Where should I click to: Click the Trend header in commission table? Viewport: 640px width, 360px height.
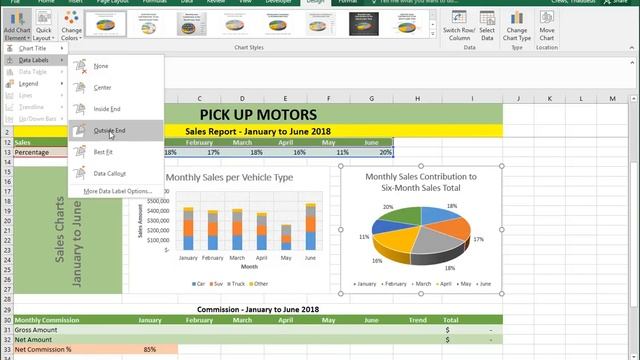tap(418, 320)
